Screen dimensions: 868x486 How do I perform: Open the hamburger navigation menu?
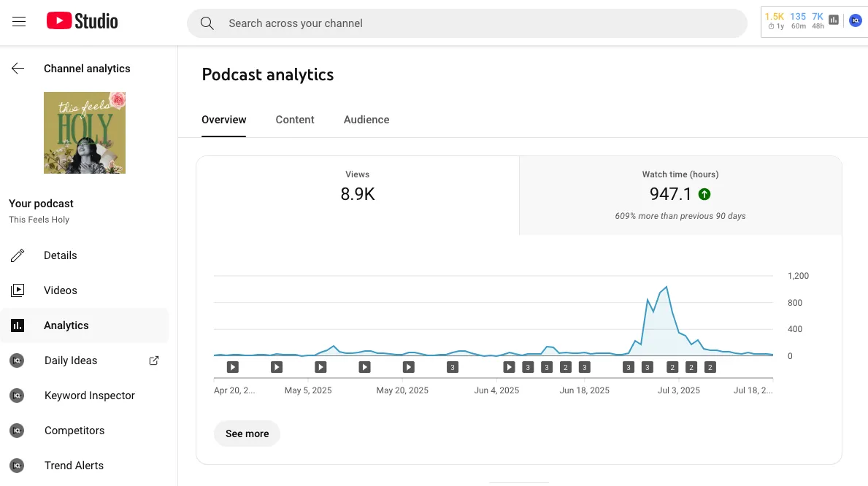point(19,22)
